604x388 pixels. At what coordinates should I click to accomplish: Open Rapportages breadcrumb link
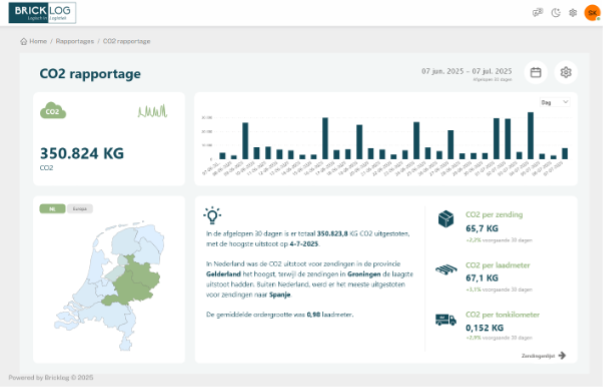tap(75, 41)
